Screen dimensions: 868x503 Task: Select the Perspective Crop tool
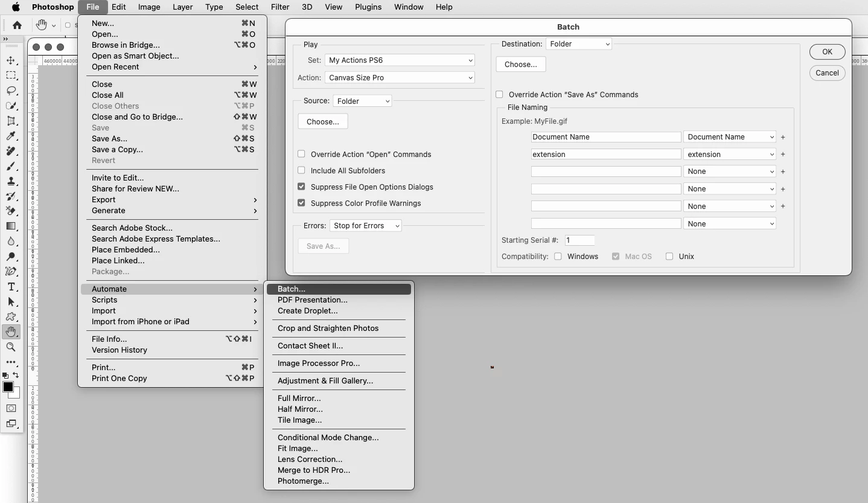[x=11, y=121]
